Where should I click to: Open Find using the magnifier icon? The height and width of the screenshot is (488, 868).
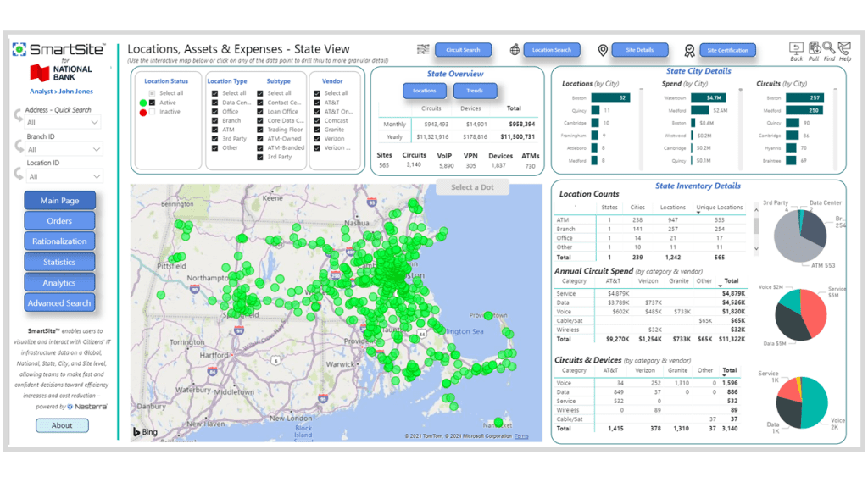828,47
